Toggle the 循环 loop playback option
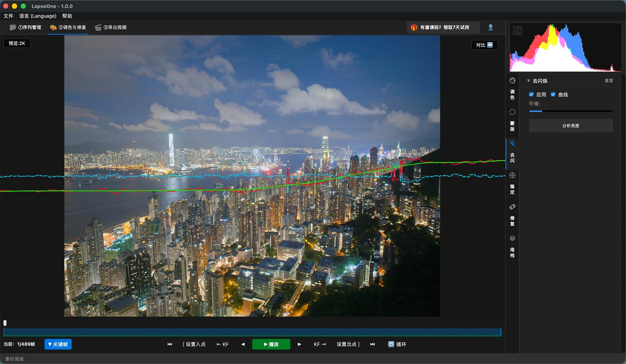 click(x=397, y=344)
